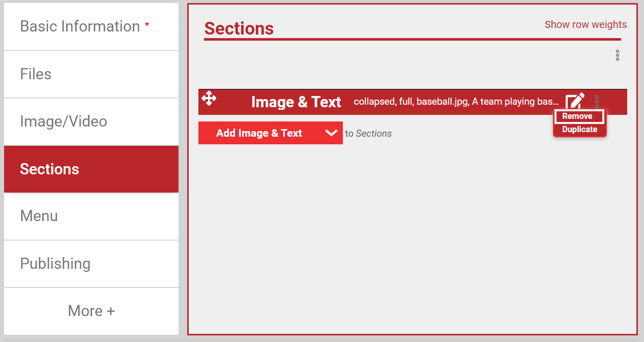Viewport: 644px width, 342px height.
Task: Click the Sections panel heading
Action: click(x=239, y=28)
